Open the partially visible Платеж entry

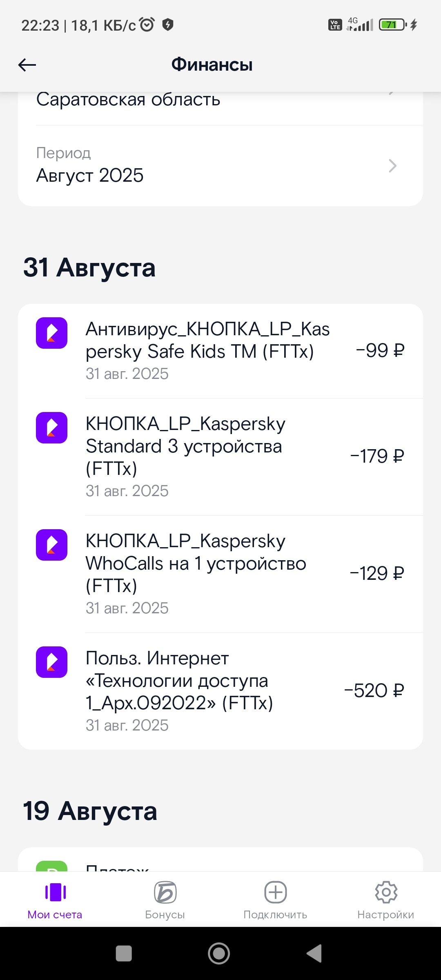coord(118,866)
